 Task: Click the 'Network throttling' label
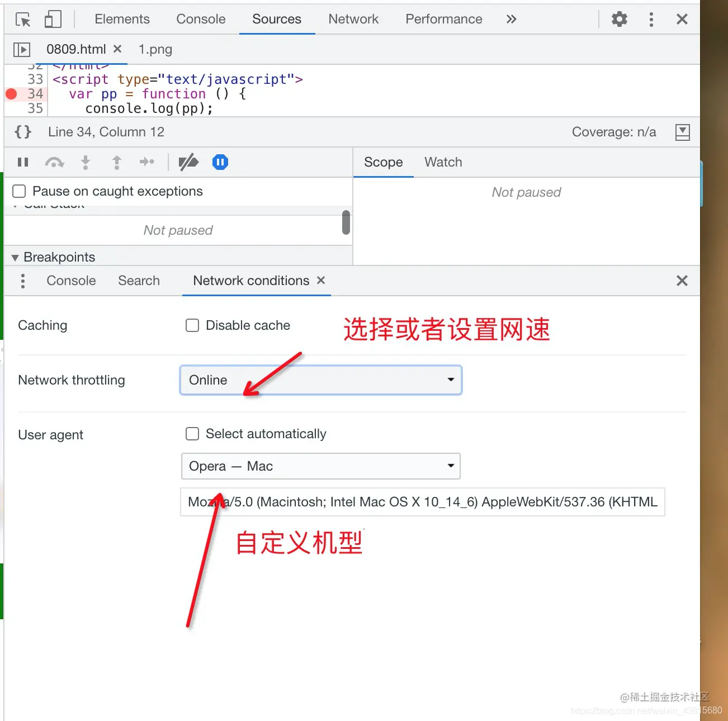pyautogui.click(x=72, y=380)
